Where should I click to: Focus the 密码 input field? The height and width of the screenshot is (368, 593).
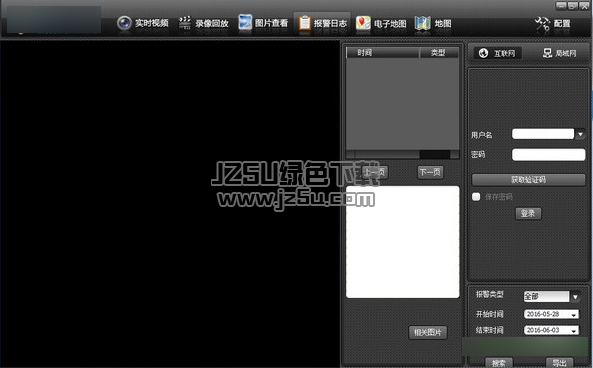[x=548, y=155]
